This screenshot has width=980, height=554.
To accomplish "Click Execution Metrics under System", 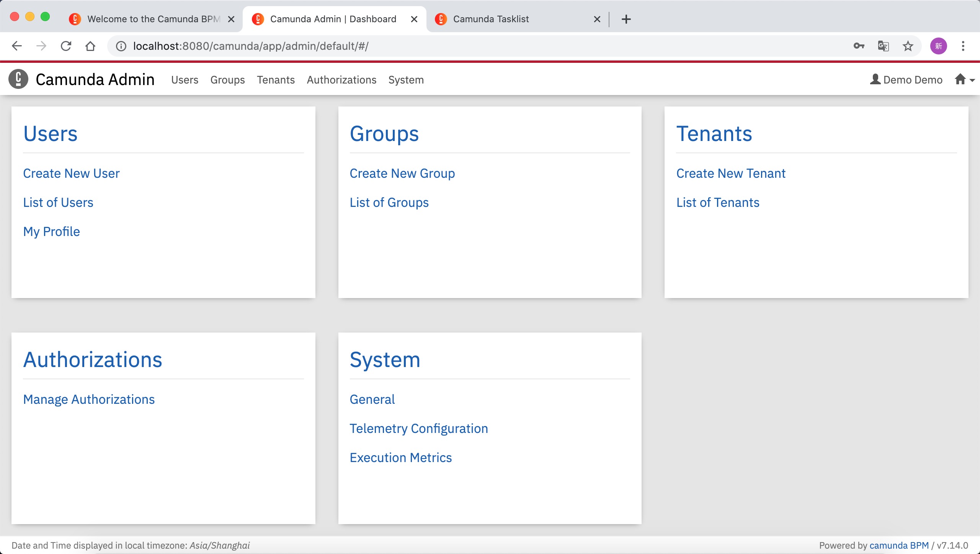I will pos(400,457).
